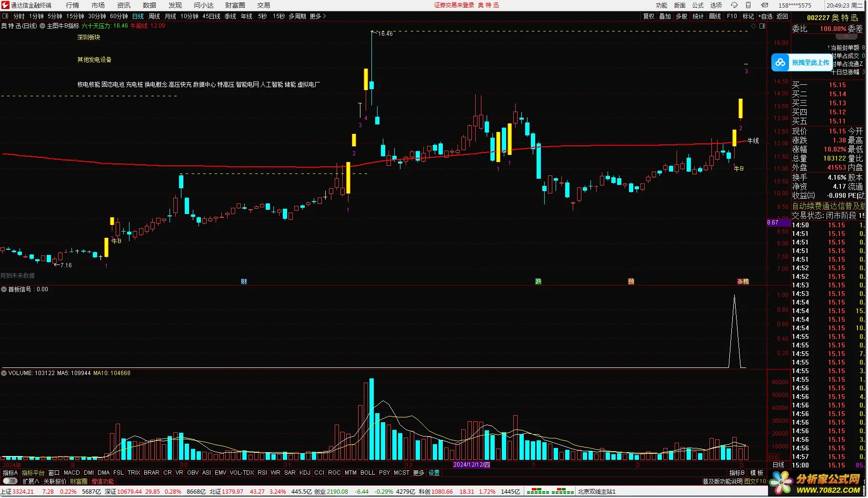This screenshot has height=498, width=868.
Task: Open the 交易 menu
Action: [264, 5]
